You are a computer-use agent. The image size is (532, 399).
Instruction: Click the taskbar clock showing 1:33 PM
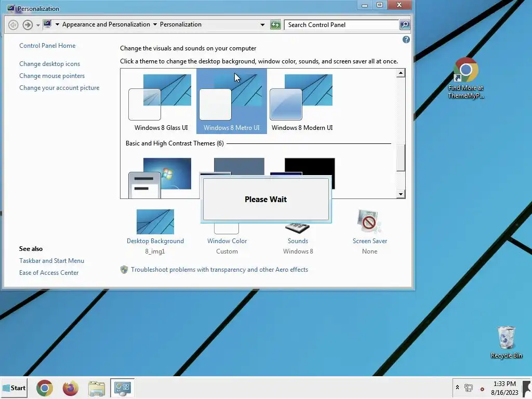point(504,388)
